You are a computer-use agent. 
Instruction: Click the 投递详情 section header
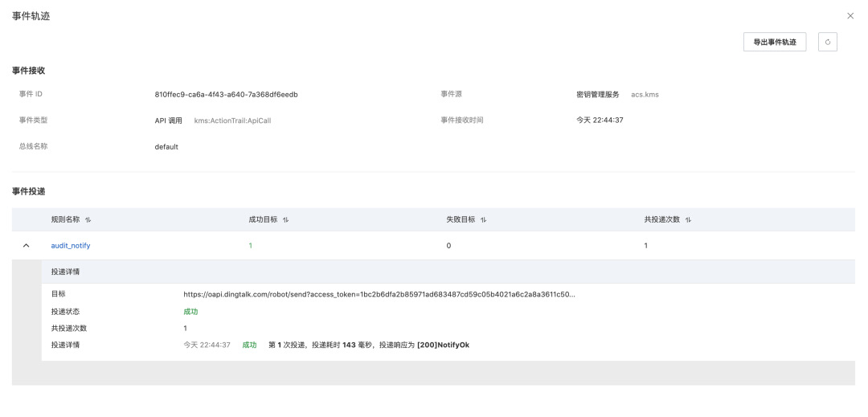(x=65, y=272)
